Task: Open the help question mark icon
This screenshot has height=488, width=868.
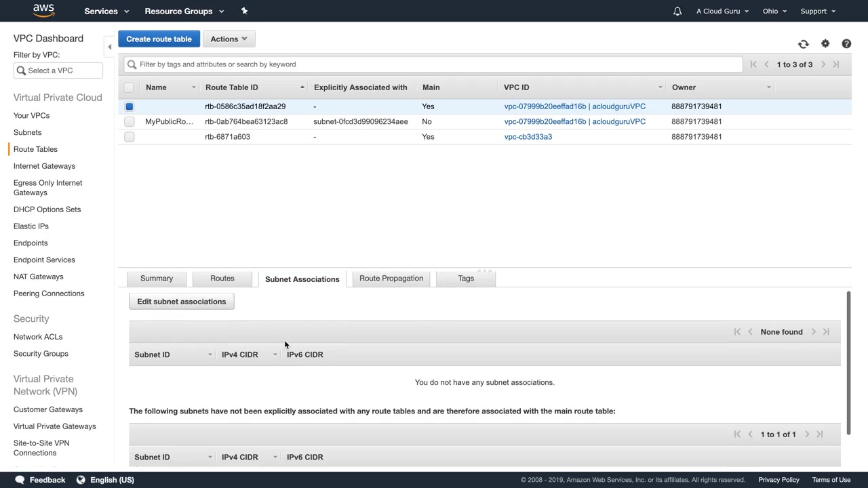Action: tap(846, 44)
